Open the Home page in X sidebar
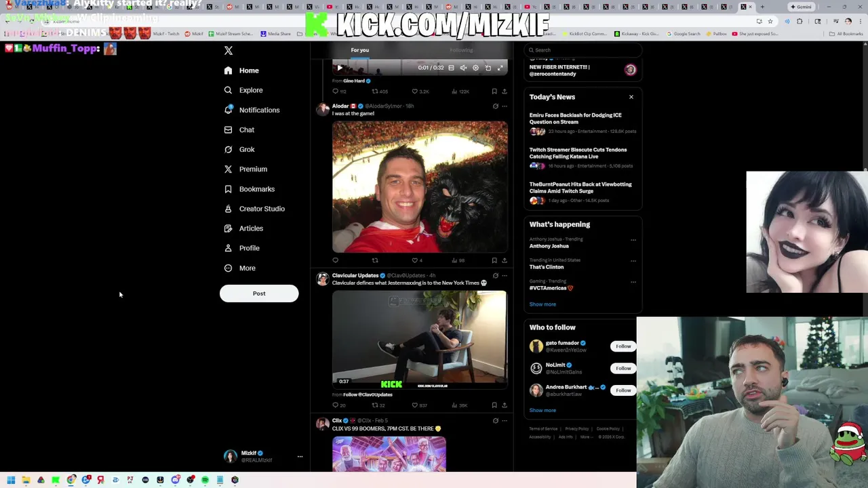Screen dimensions: 868x488 pyautogui.click(x=241, y=70)
